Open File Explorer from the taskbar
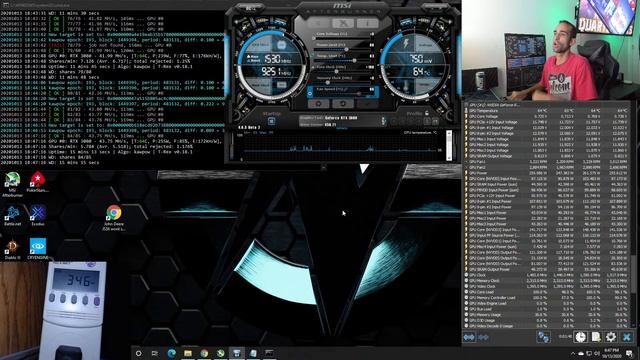Viewport: 640px width, 360px height. [188, 353]
